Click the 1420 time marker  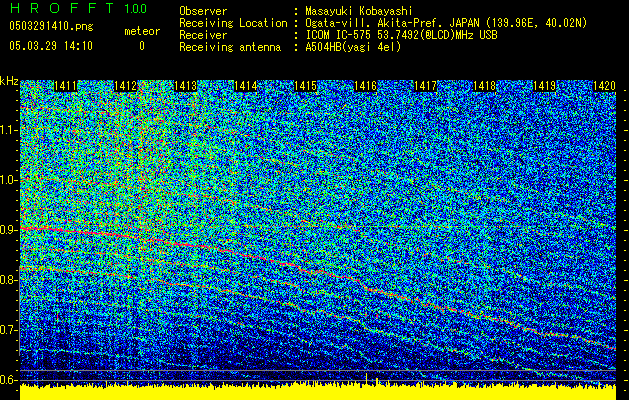(605, 86)
